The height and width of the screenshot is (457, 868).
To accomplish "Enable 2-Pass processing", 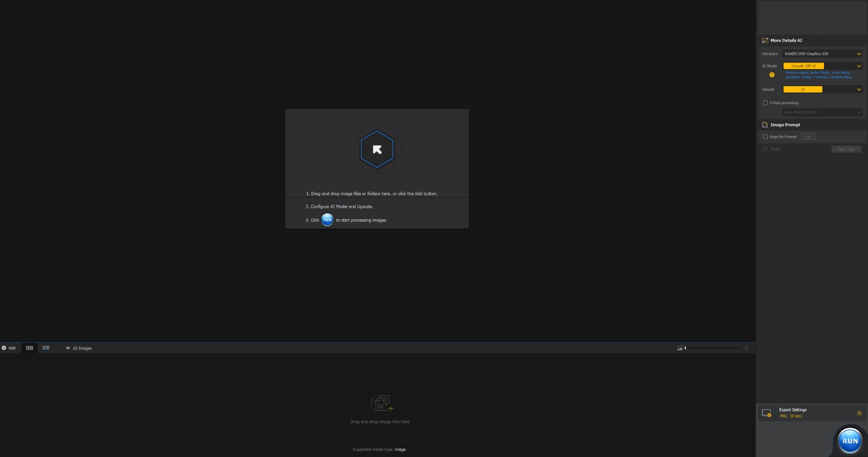I will point(766,102).
